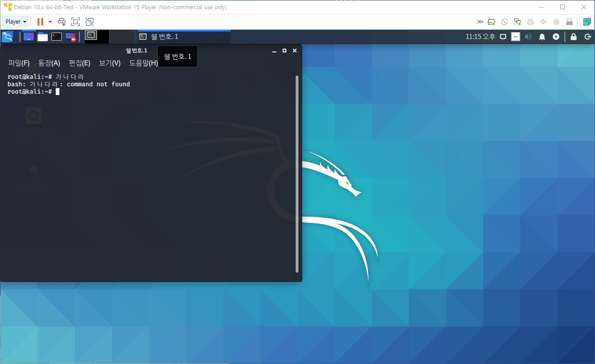Launch the terminal from the panel
The height and width of the screenshot is (364, 595).
tap(57, 37)
